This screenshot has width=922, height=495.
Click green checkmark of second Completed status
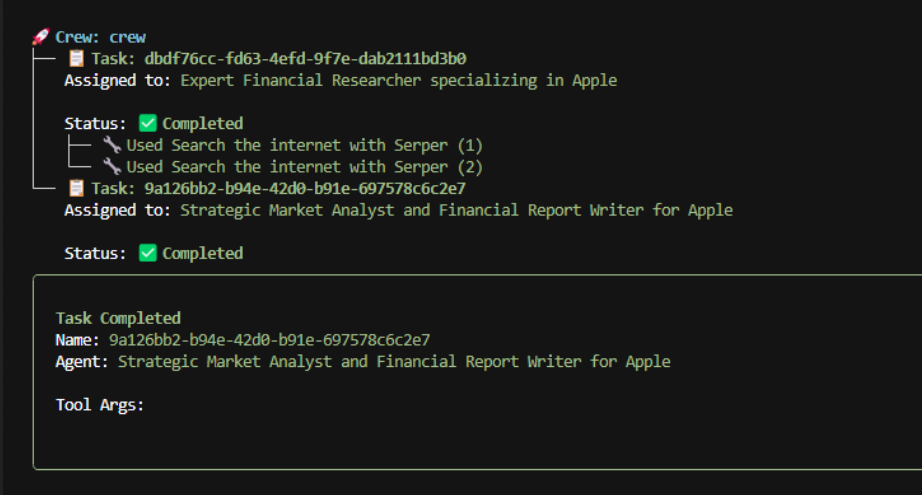[148, 253]
